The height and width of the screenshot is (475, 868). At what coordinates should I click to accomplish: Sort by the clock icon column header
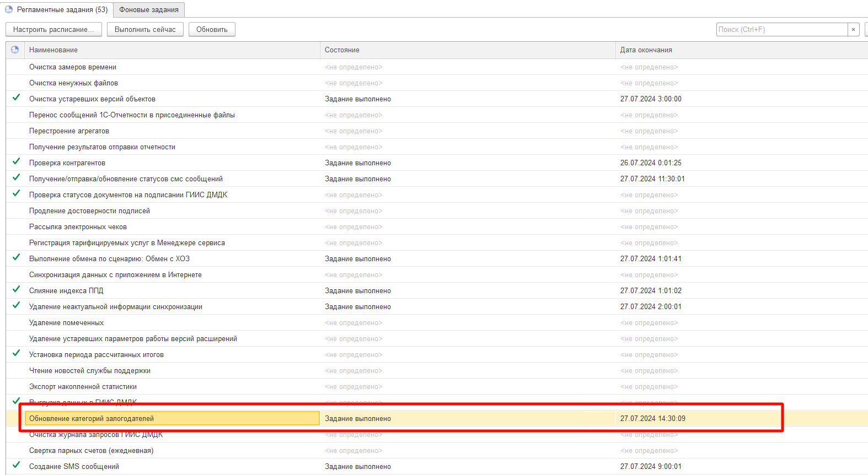pyautogui.click(x=15, y=50)
